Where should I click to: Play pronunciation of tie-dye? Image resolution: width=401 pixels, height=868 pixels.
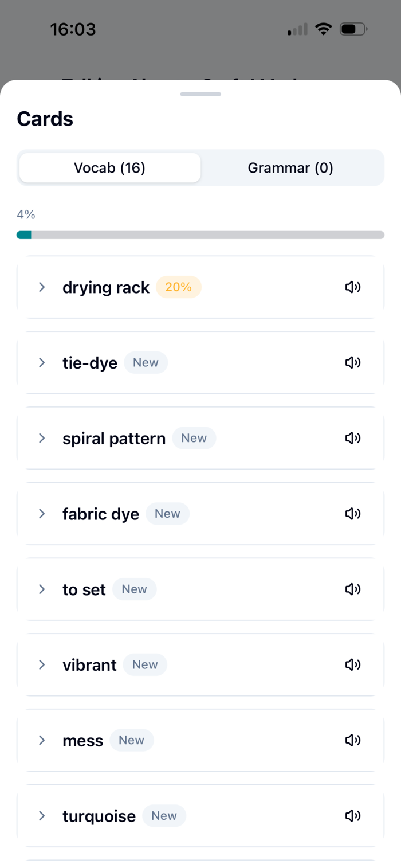click(352, 362)
